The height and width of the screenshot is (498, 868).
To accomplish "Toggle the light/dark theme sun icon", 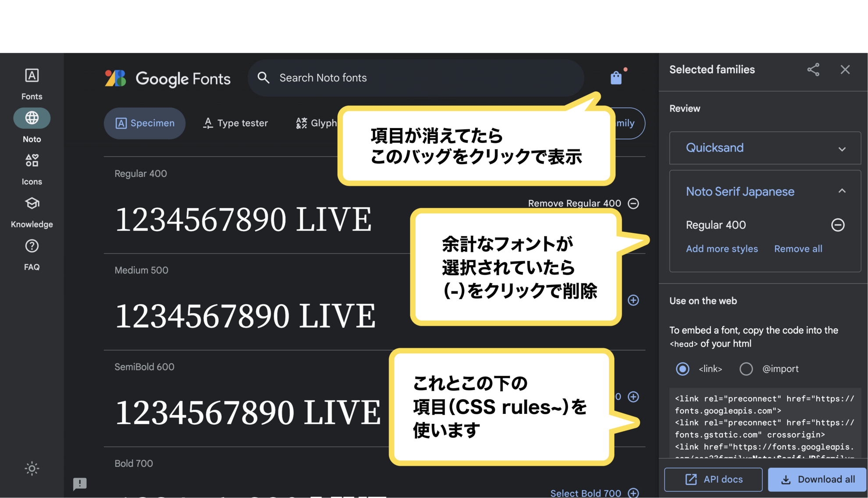I will [32, 468].
